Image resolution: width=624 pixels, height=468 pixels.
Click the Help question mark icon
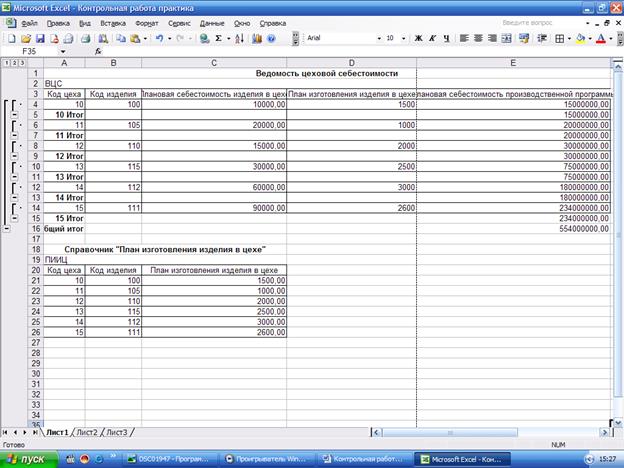pyautogui.click(x=272, y=38)
